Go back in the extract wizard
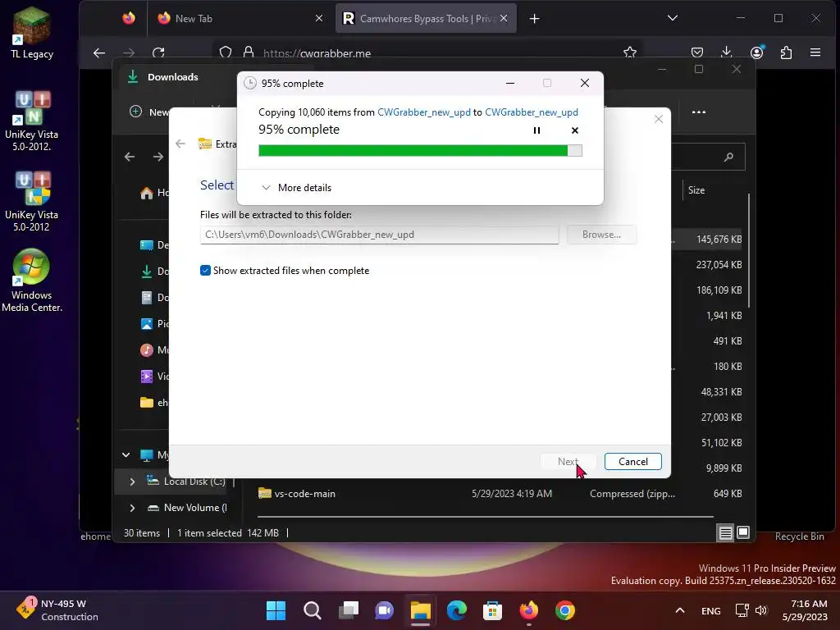The image size is (840, 630). tap(180, 144)
